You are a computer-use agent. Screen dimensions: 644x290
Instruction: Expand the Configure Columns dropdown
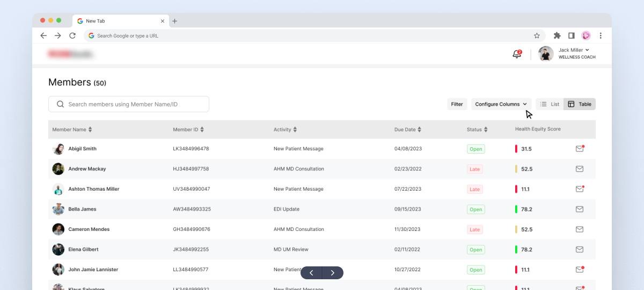pyautogui.click(x=501, y=104)
